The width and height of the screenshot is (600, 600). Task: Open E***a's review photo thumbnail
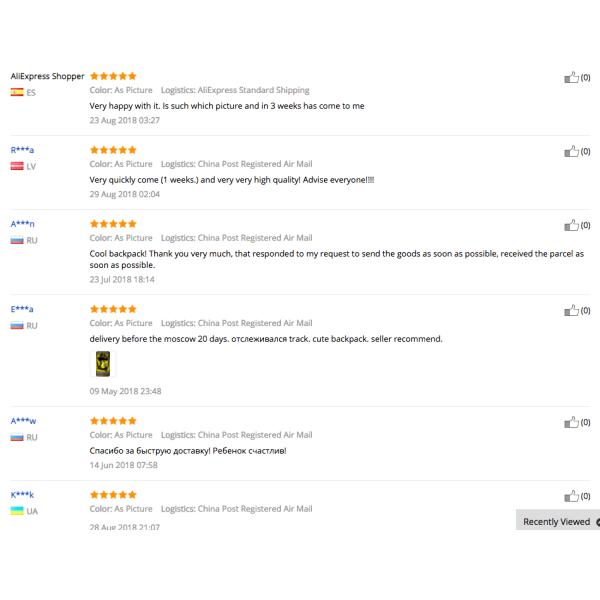pos(101,364)
